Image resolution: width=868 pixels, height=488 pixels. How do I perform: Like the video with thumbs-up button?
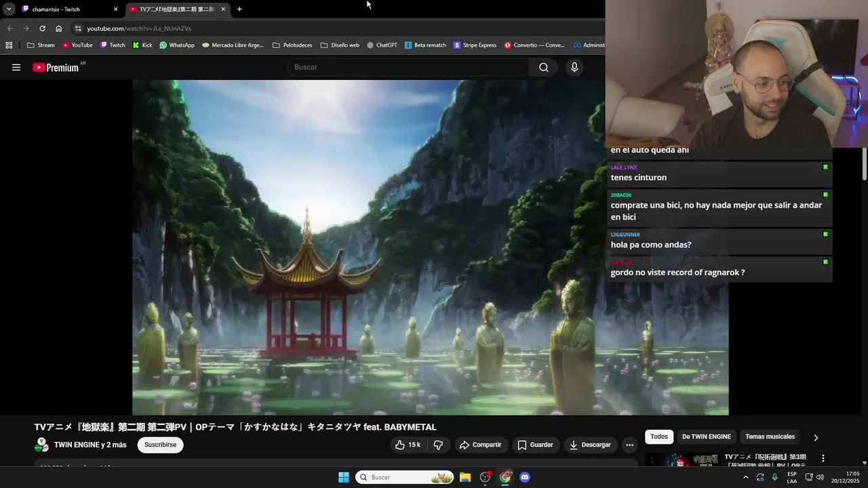pyautogui.click(x=408, y=445)
